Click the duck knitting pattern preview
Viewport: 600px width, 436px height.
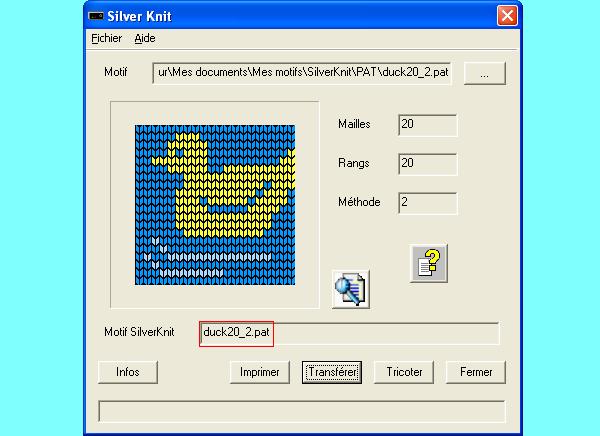click(215, 205)
